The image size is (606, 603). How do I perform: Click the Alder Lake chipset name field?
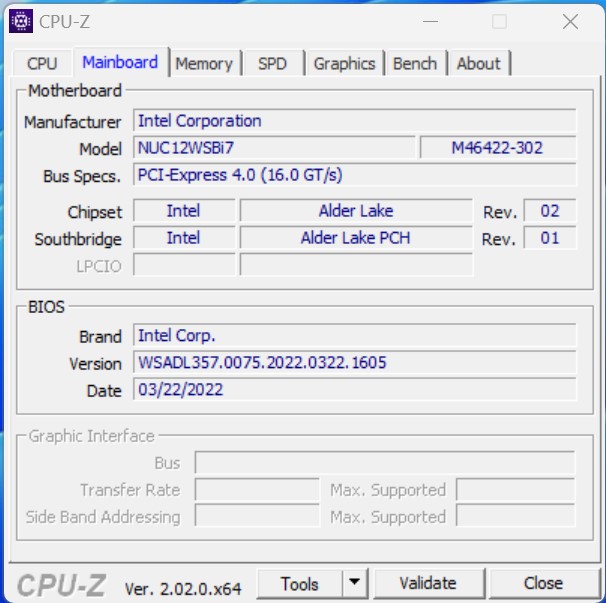coord(356,211)
